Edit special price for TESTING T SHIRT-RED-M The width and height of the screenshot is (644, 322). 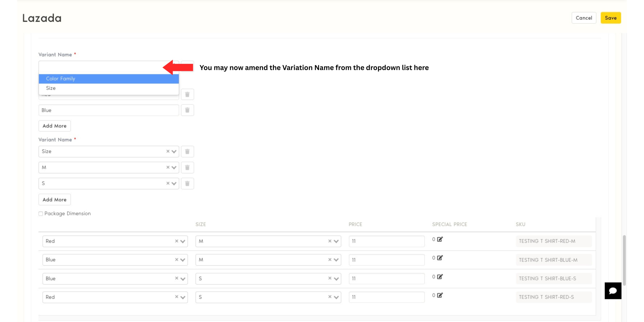440,239
